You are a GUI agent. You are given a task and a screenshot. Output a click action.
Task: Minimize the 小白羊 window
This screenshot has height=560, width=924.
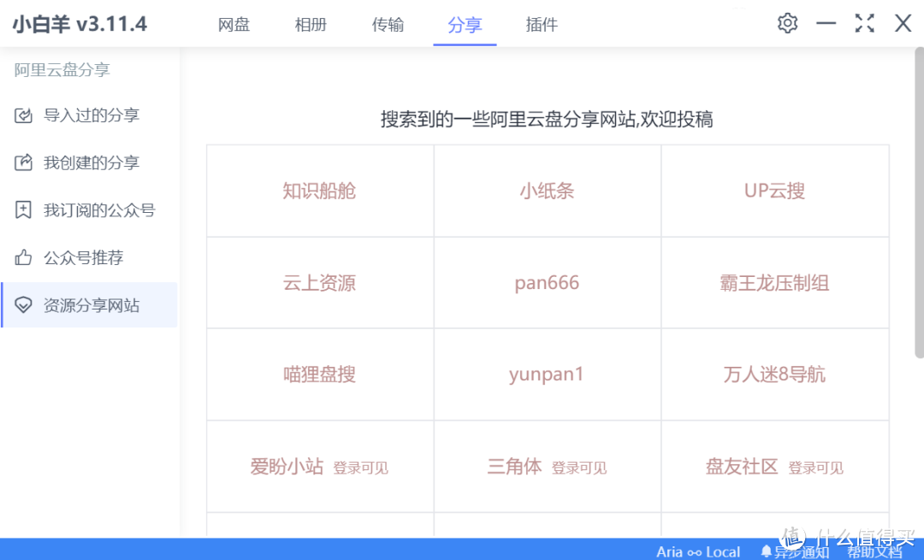click(x=826, y=24)
